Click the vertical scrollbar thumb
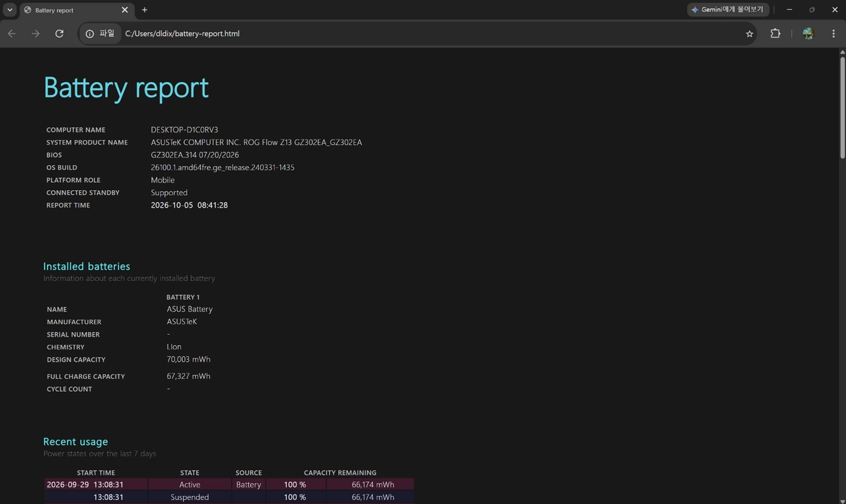 tap(842, 108)
